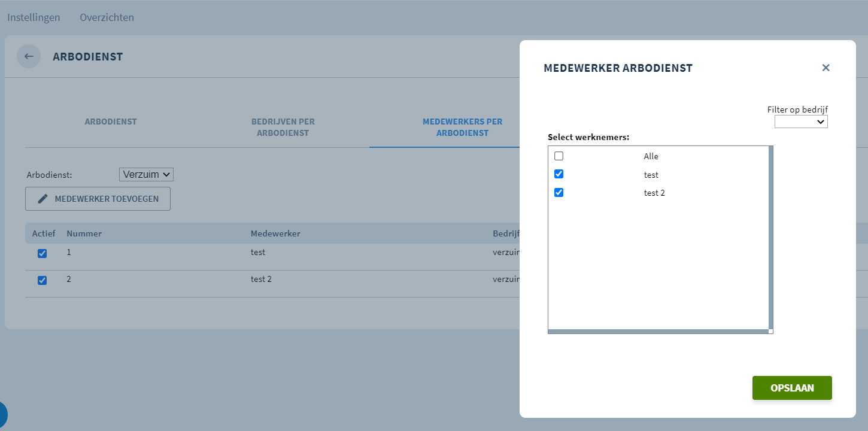Click the back arrow next to Arbodienst
This screenshot has width=868, height=431.
tap(29, 56)
